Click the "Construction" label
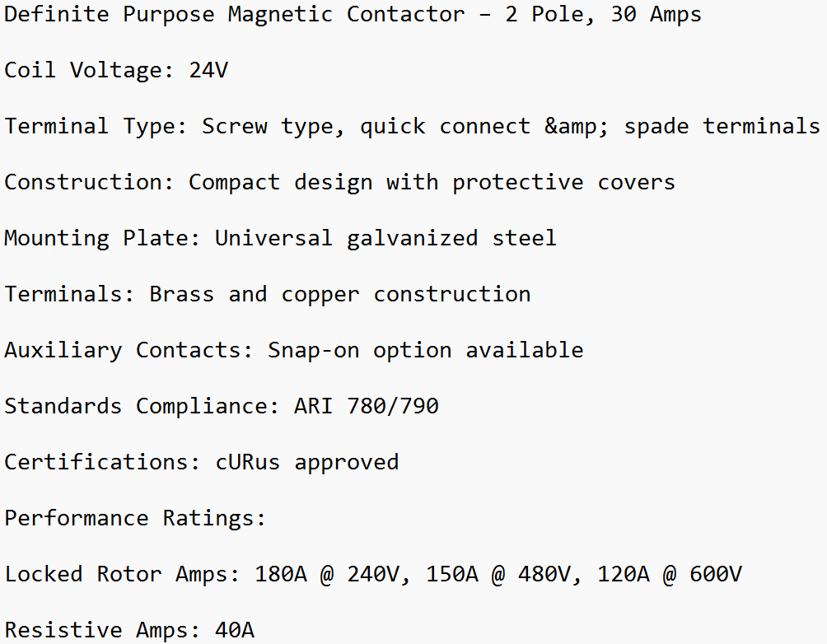Viewport: 827px width, 644px height. point(82,182)
